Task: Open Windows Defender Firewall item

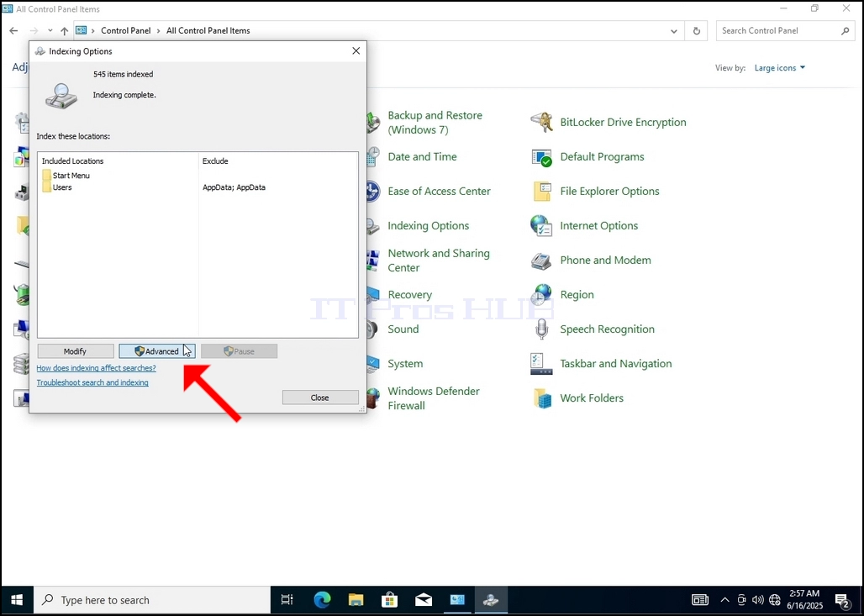Action: [434, 398]
